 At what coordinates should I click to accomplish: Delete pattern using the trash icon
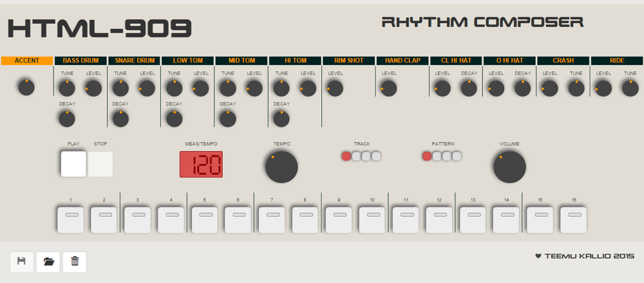tap(75, 261)
